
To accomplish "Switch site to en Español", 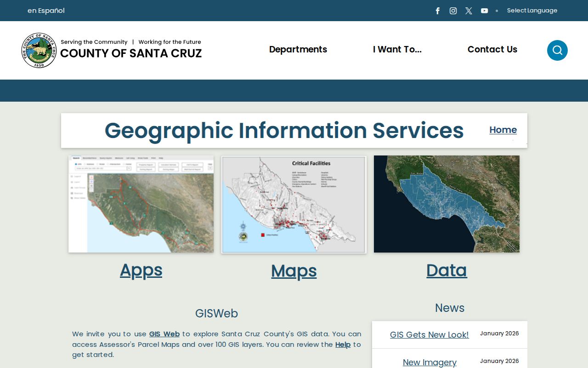I will click(x=46, y=11).
